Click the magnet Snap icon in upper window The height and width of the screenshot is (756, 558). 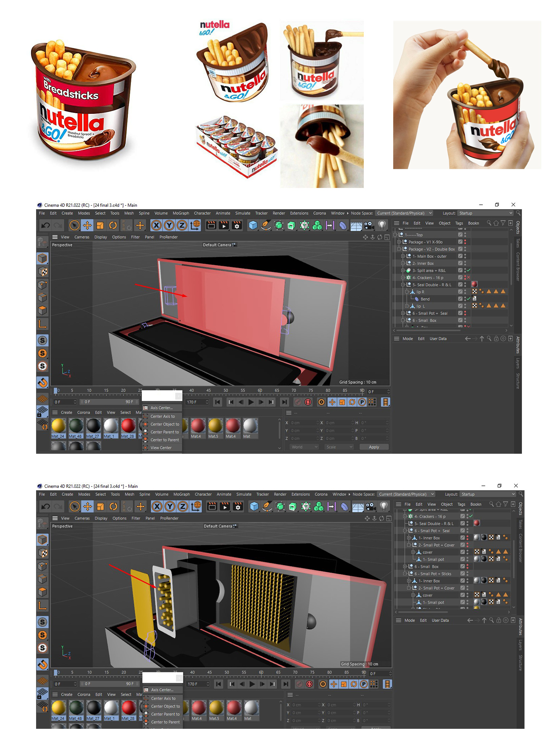click(x=43, y=382)
